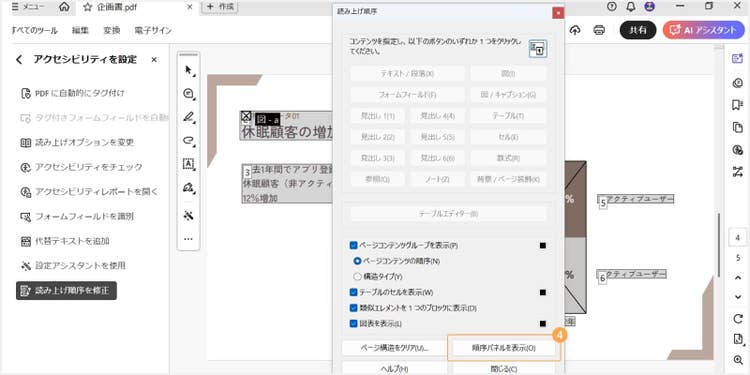Go to previous page up chevron
This screenshot has width=750, height=375.
click(x=738, y=278)
